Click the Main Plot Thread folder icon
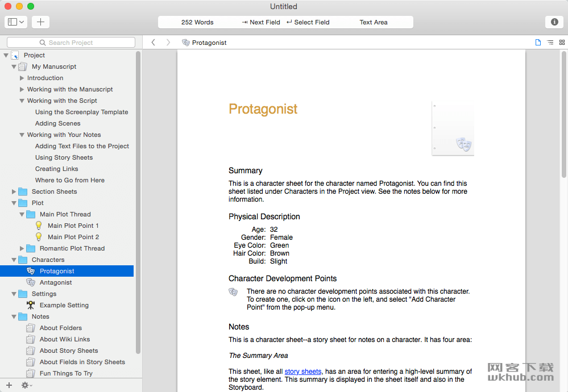Viewport: 568px width, 392px height. click(31, 214)
